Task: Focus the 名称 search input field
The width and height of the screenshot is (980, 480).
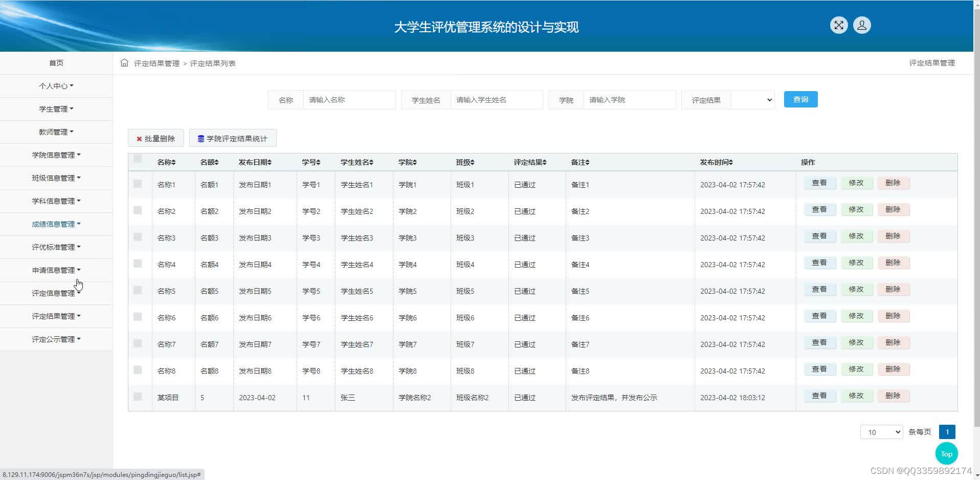Action: point(349,100)
